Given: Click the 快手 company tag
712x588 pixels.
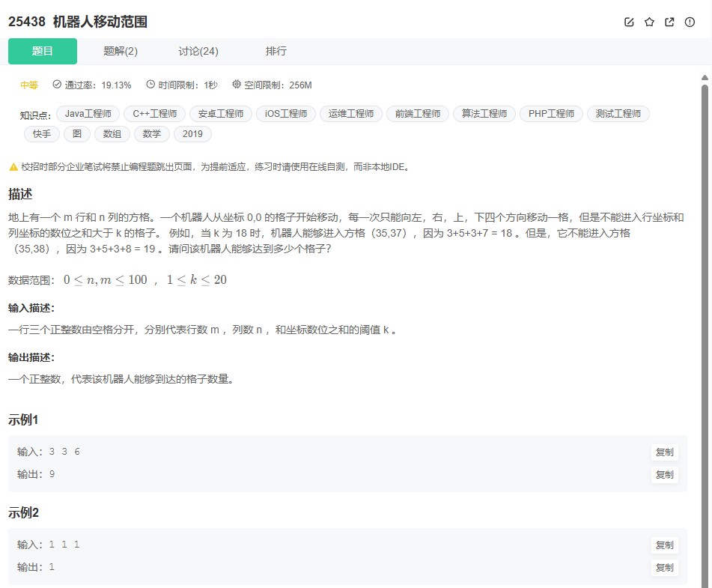Looking at the screenshot, I should point(42,134).
